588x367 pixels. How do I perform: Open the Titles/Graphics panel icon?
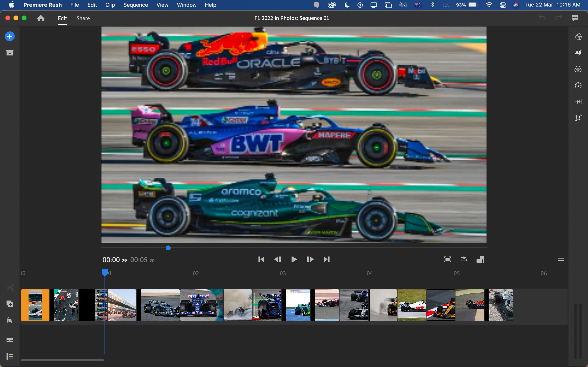tap(578, 37)
